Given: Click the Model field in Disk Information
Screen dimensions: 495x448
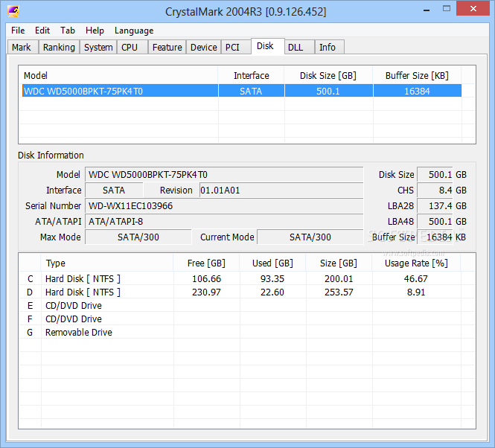Looking at the screenshot, I should point(224,175).
